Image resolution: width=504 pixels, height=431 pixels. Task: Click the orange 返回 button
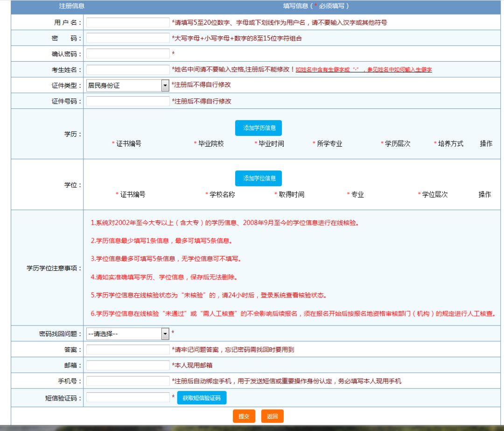[x=272, y=416]
